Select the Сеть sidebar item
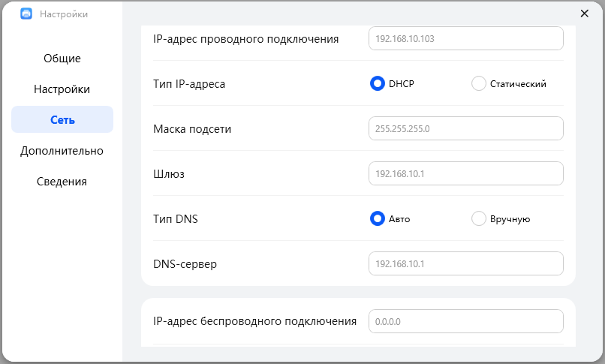Image resolution: width=605 pixels, height=364 pixels. click(62, 120)
